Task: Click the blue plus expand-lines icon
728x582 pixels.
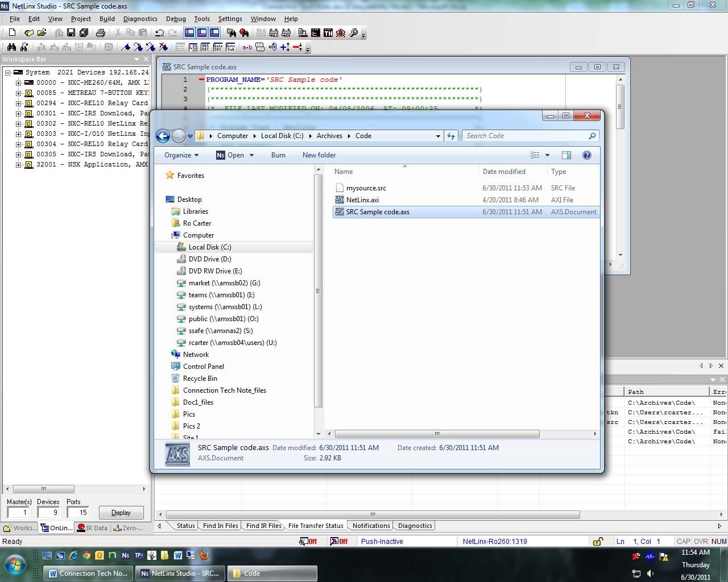Action: [x=285, y=47]
